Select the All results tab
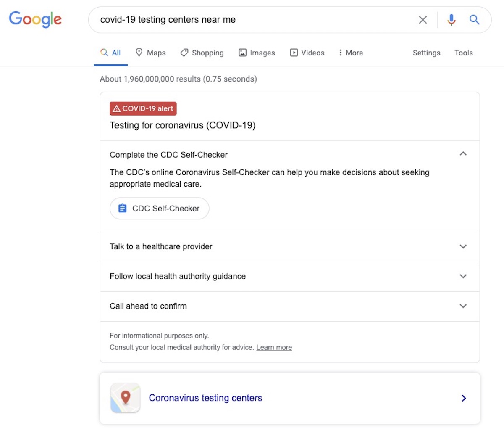 click(x=110, y=53)
